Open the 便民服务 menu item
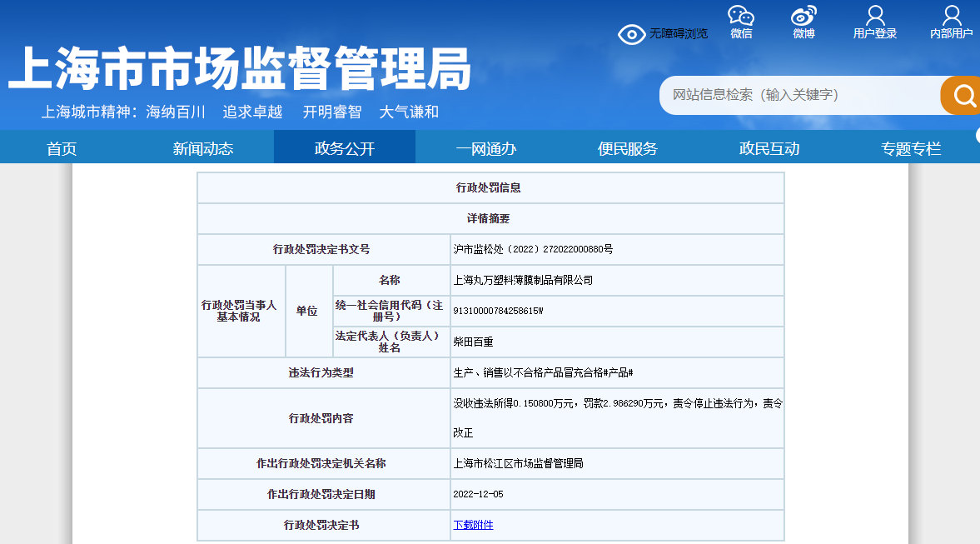This screenshot has width=980, height=544. click(x=628, y=149)
